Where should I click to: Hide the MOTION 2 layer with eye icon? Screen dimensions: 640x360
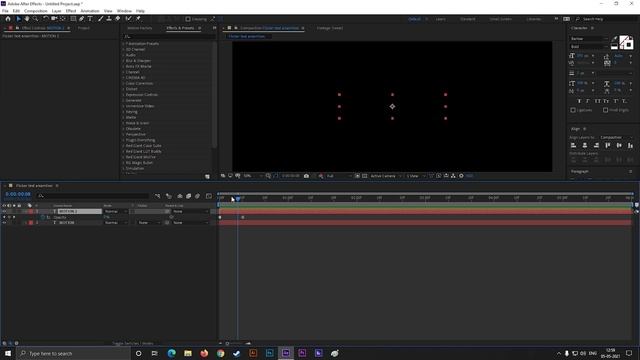pos(4,211)
